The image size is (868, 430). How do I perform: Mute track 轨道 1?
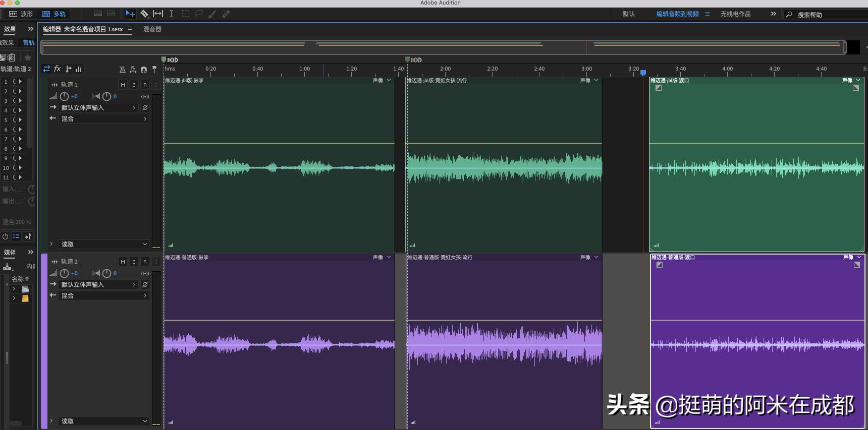[x=123, y=85]
